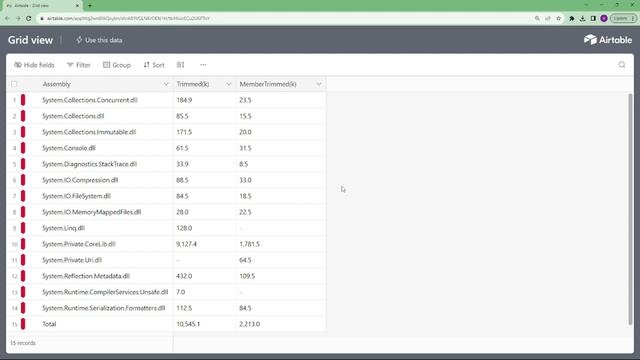Click the row height icon
This screenshot has height=360, width=640.
[x=180, y=65]
